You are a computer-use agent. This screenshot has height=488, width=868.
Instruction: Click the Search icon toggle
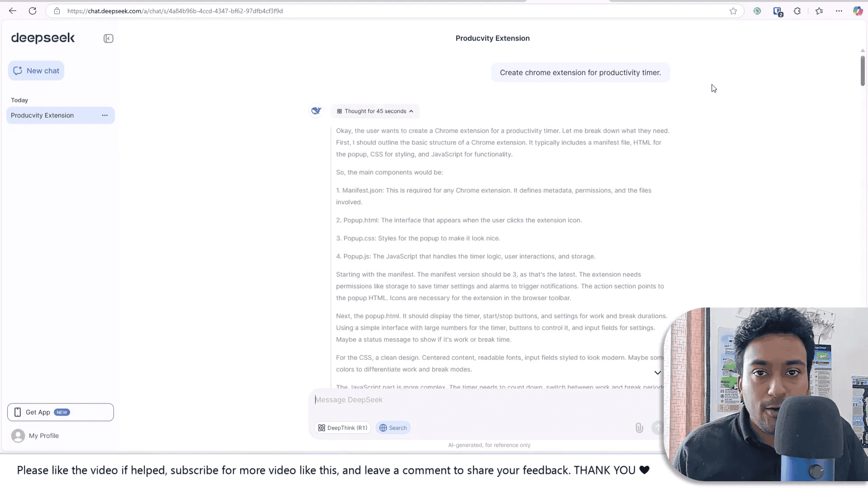coord(393,428)
